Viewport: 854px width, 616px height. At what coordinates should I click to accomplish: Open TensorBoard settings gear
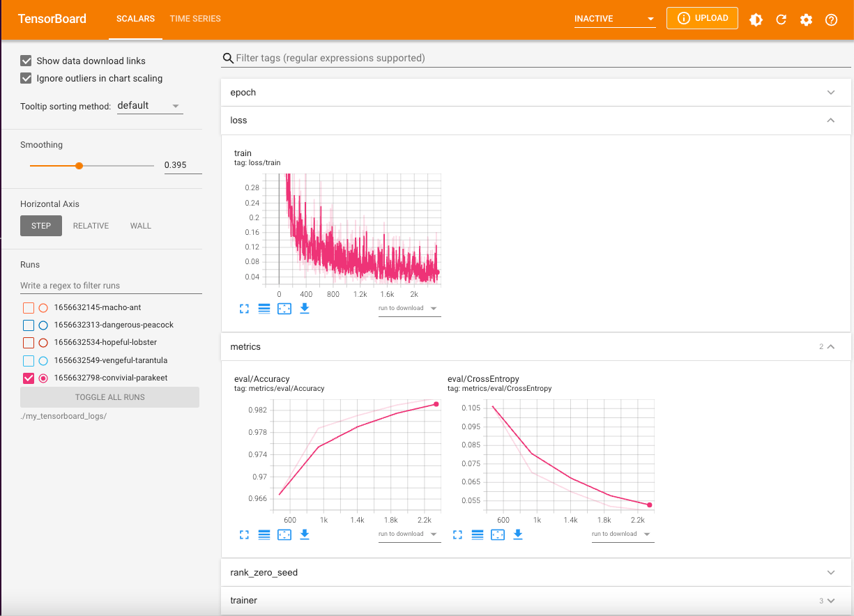806,20
